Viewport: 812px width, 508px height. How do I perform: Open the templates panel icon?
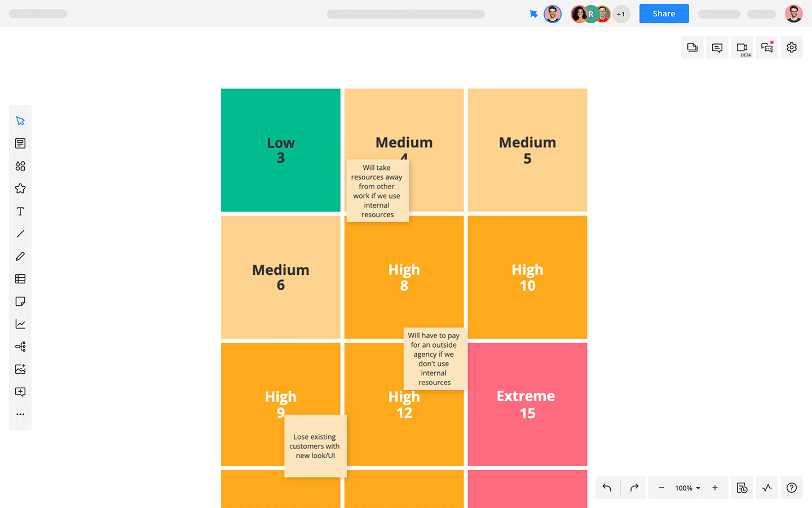coord(20,143)
